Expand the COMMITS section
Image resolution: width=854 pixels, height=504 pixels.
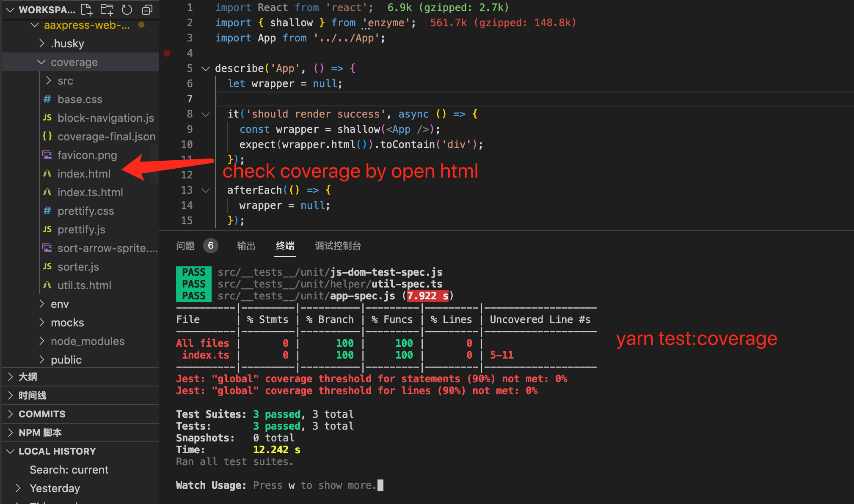point(42,414)
